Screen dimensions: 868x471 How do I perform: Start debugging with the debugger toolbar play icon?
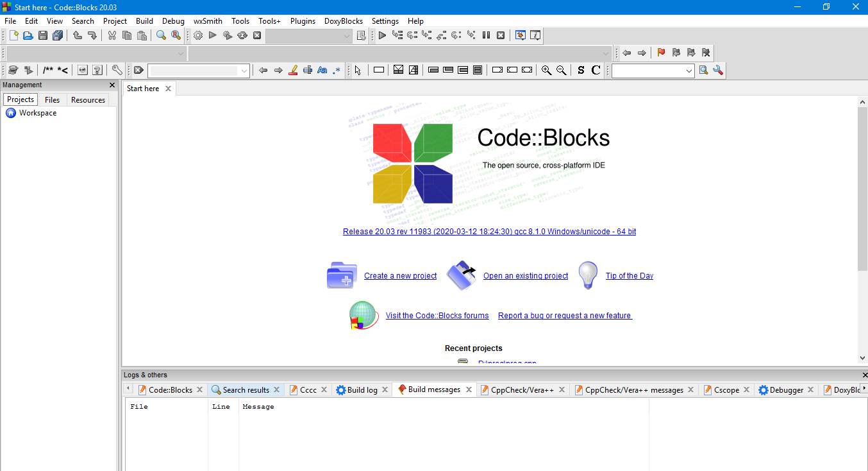tap(383, 35)
